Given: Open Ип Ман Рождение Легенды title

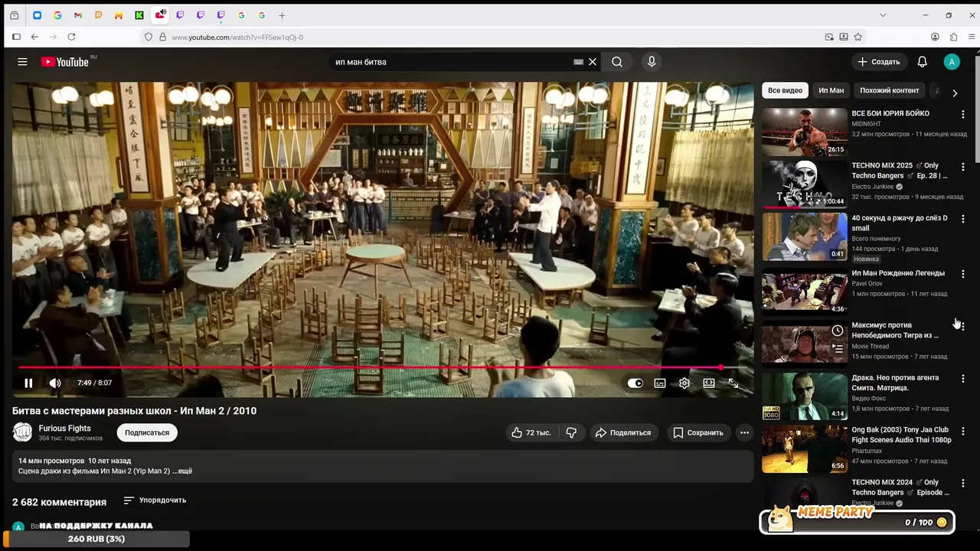Looking at the screenshot, I should tap(898, 273).
